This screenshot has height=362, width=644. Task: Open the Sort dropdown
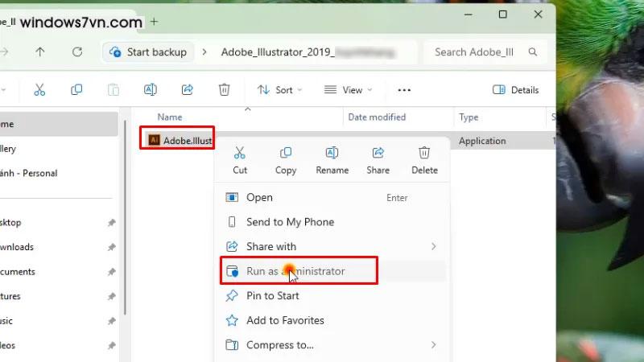coord(279,90)
